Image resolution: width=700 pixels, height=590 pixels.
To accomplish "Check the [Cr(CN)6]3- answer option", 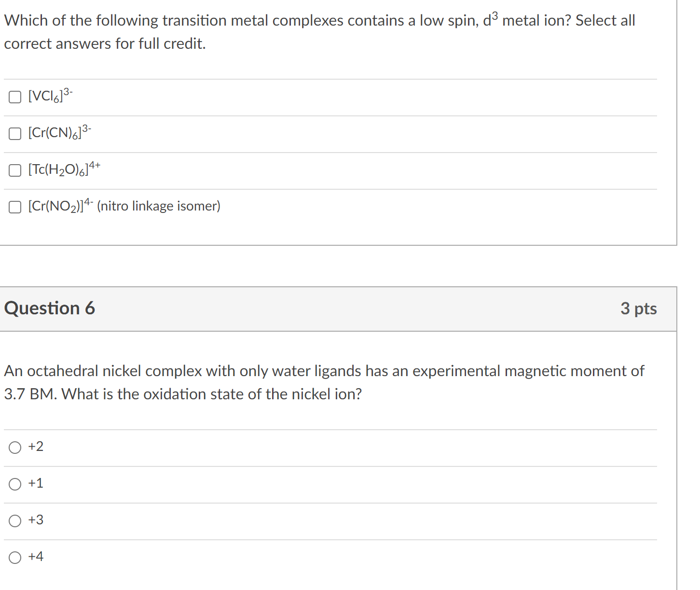I will pos(14,134).
